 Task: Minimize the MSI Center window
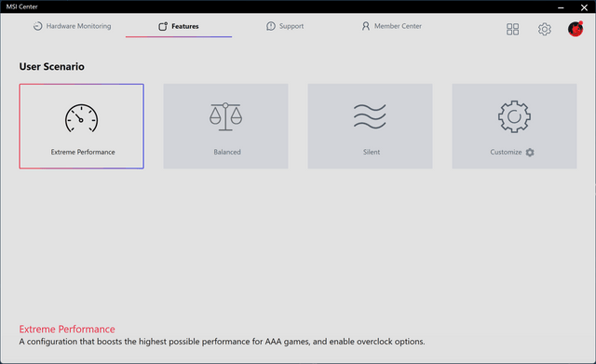[x=561, y=7]
